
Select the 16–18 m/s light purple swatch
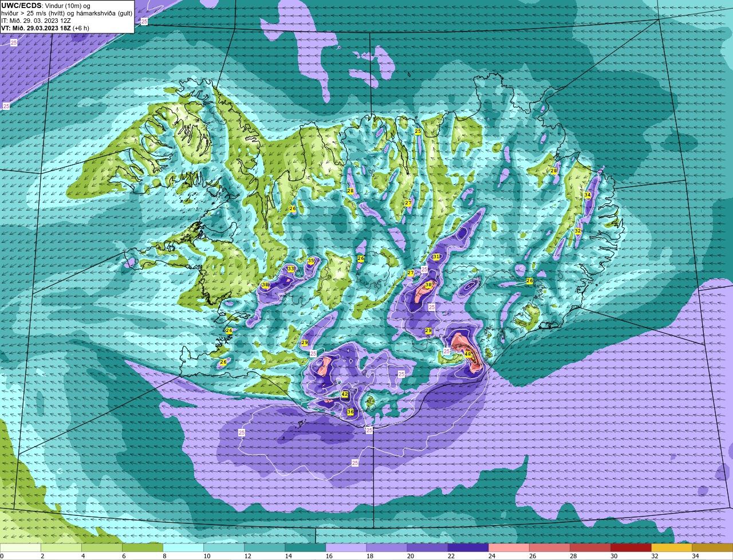[x=347, y=548]
